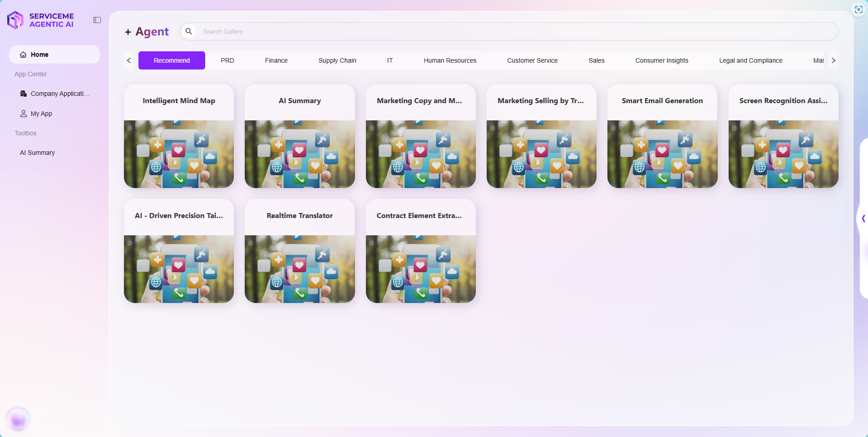Open the Screen Recognition Assi... card title
Image resolution: width=868 pixels, height=437 pixels.
click(783, 101)
